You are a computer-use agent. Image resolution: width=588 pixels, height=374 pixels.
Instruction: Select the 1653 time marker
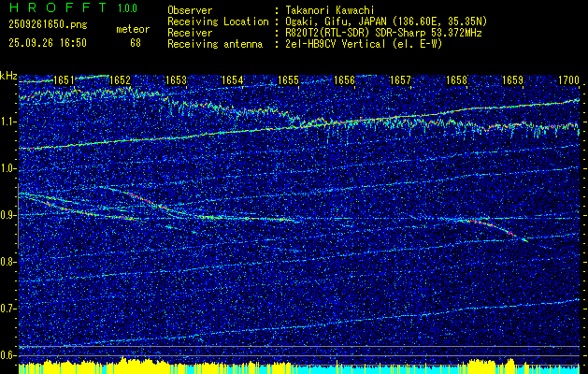pyautogui.click(x=176, y=81)
